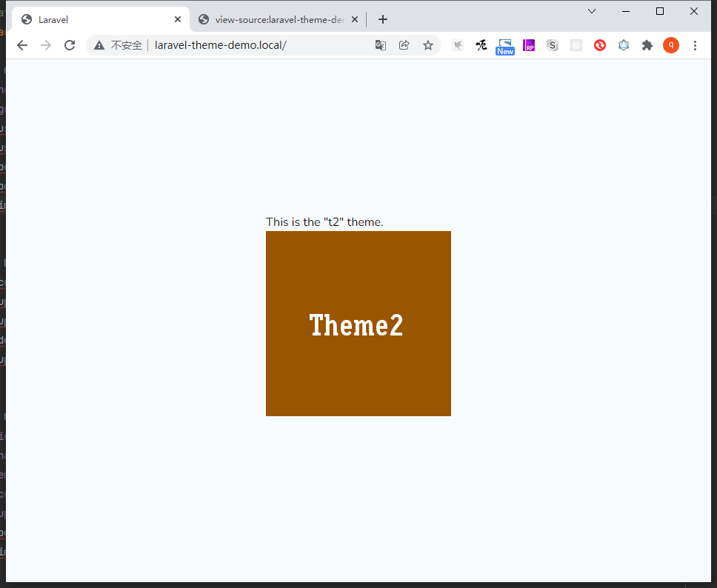
Task: Switch to the view-source tab
Action: point(279,20)
